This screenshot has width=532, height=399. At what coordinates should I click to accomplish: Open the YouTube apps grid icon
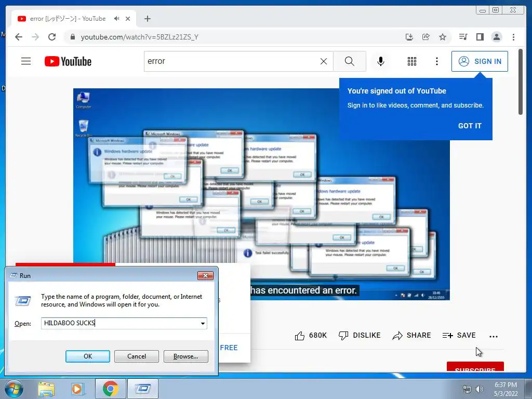(x=412, y=61)
